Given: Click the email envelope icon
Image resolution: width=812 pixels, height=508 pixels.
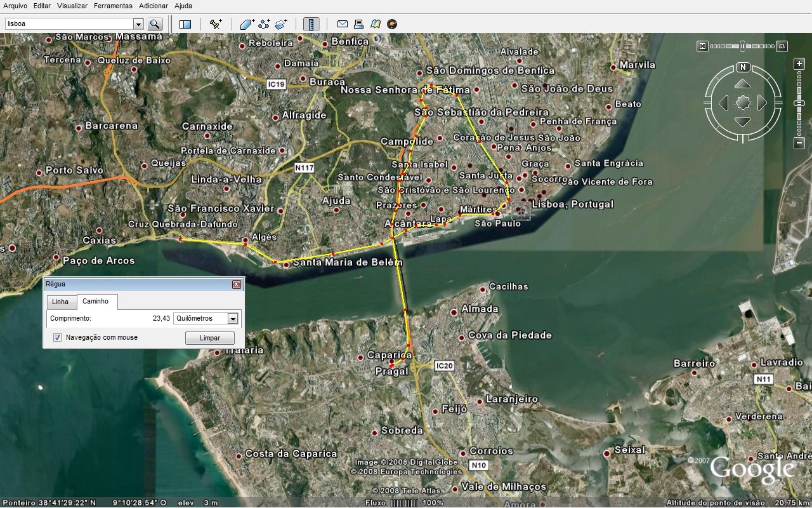Looking at the screenshot, I should 343,24.
